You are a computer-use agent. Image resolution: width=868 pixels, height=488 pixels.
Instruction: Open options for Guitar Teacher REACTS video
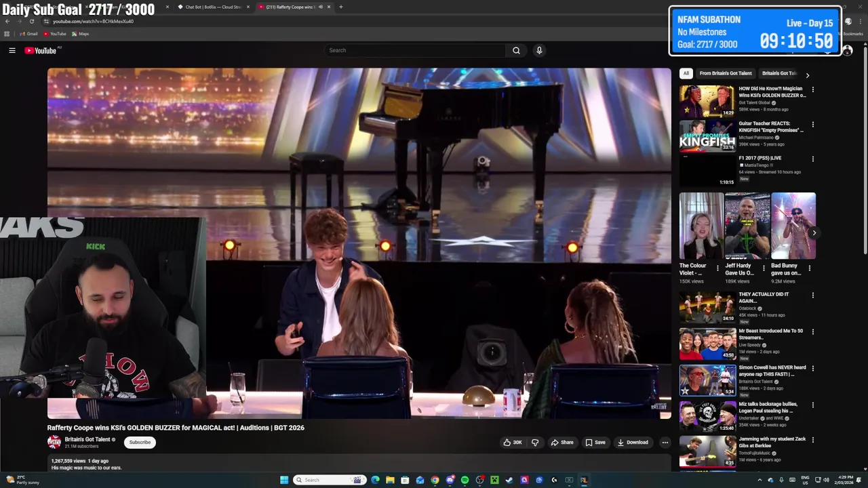[x=812, y=124]
